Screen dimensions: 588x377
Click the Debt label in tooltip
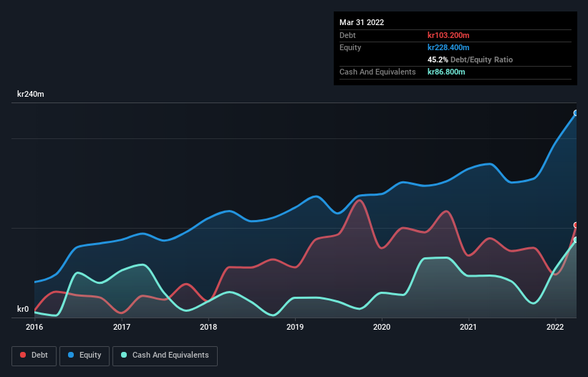347,35
